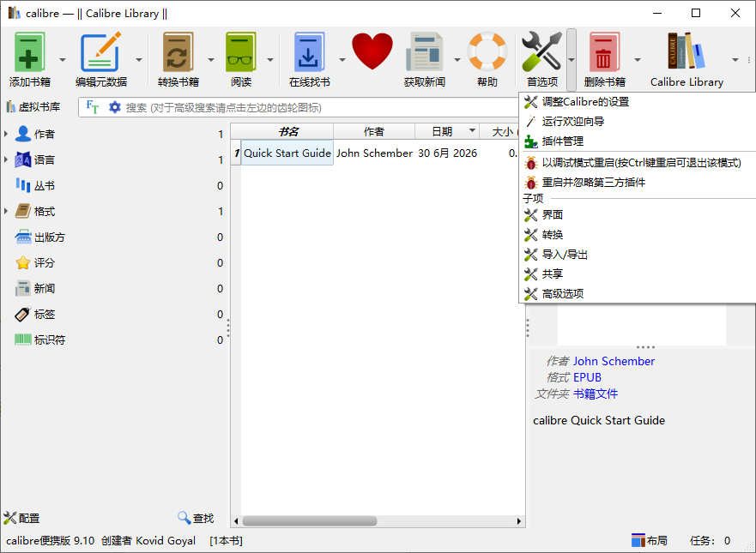Choose 界面 preferences submenu item
The height and width of the screenshot is (553, 756).
(x=638, y=215)
